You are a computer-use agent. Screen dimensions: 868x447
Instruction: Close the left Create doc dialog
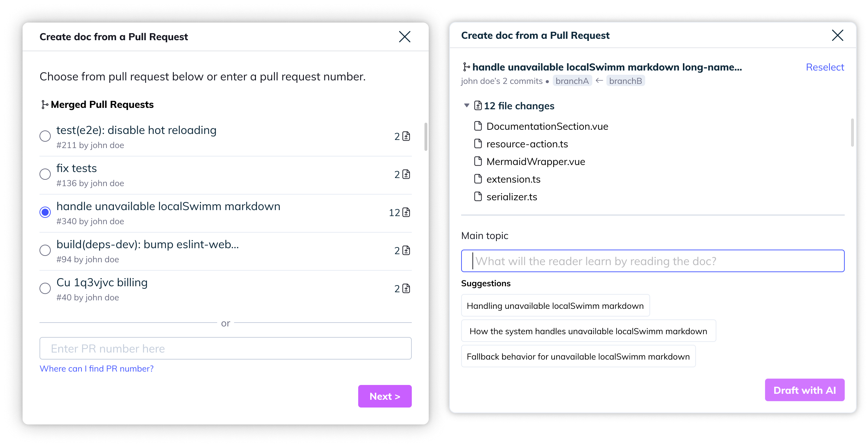[404, 37]
